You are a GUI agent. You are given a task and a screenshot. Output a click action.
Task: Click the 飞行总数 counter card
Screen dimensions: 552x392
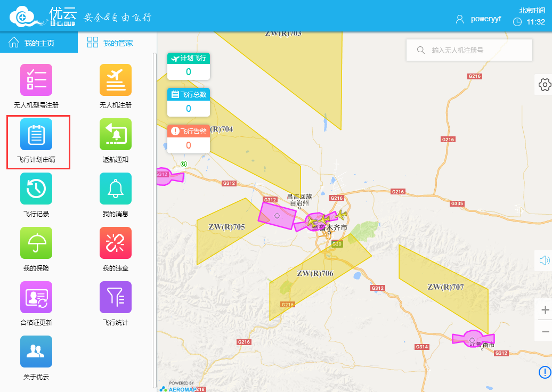(x=189, y=102)
